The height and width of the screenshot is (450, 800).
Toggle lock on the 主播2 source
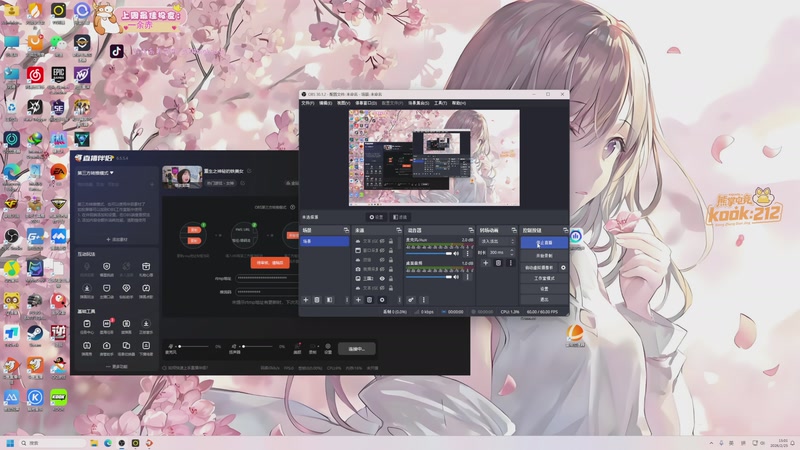tap(391, 279)
